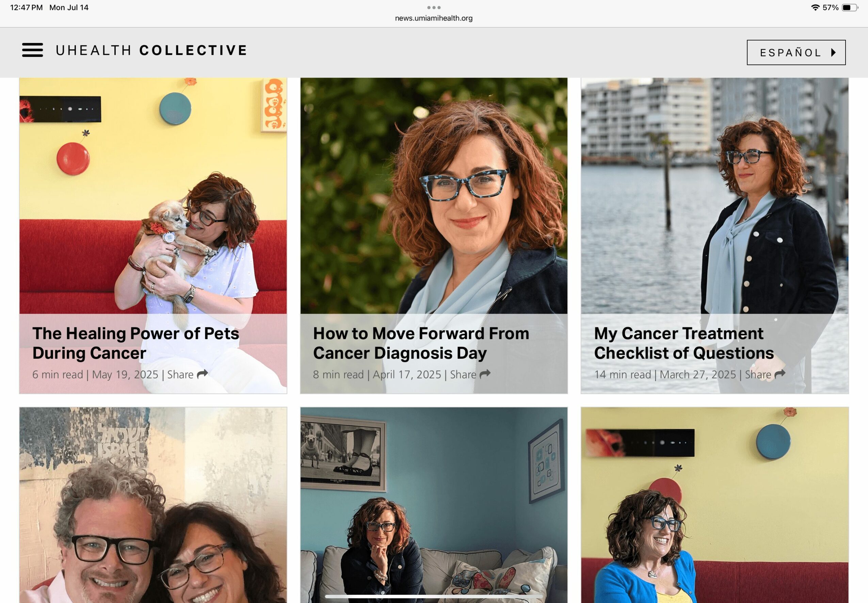Tap the home indicator bar at bottom
Viewport: 868px width, 603px height.
pos(434,597)
